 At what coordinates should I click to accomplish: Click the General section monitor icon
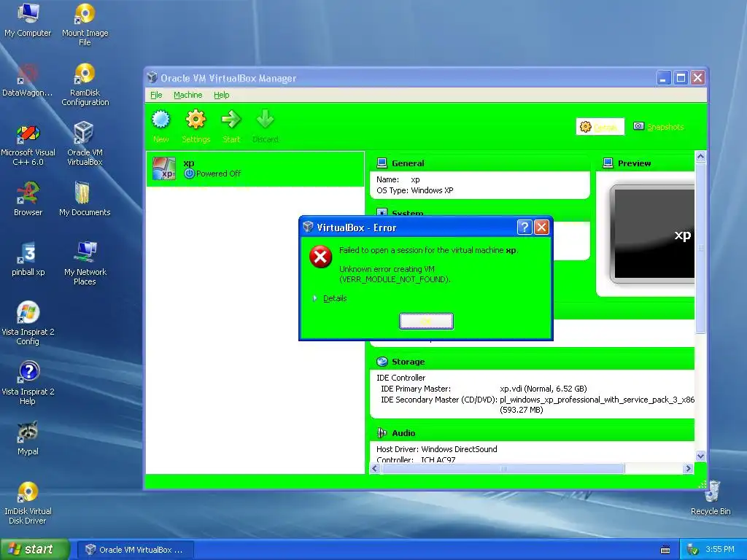(382, 163)
